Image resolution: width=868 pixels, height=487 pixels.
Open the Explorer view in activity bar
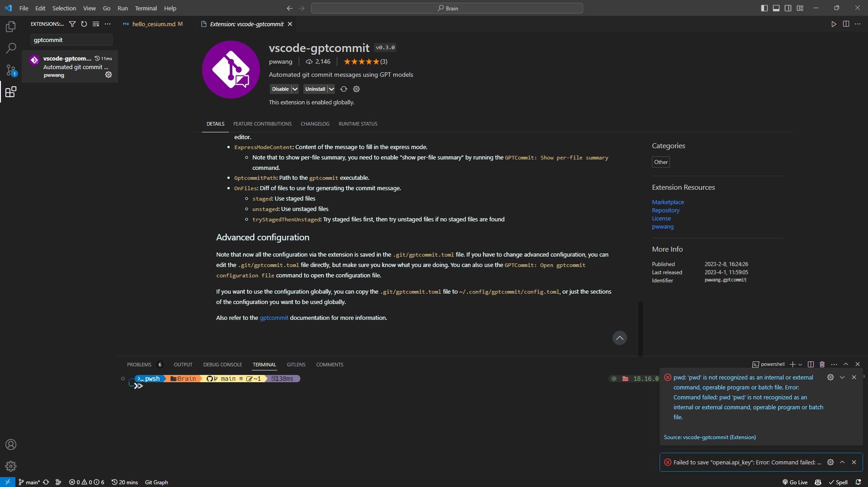[x=11, y=27]
